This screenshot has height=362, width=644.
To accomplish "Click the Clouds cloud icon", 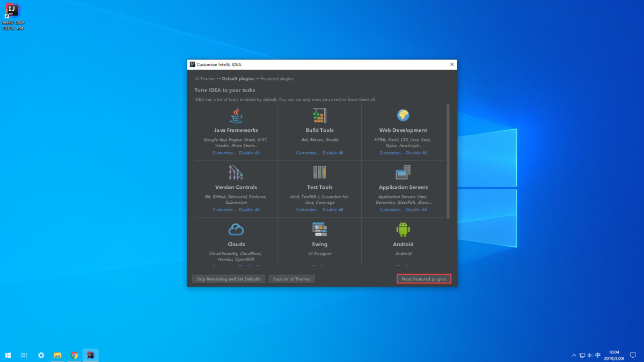I will (x=236, y=230).
